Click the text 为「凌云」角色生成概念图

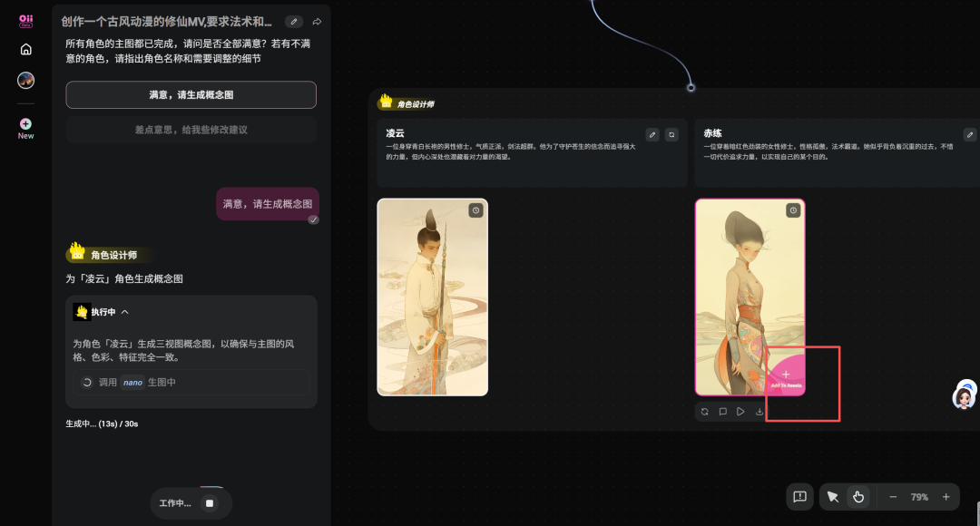[x=124, y=278]
